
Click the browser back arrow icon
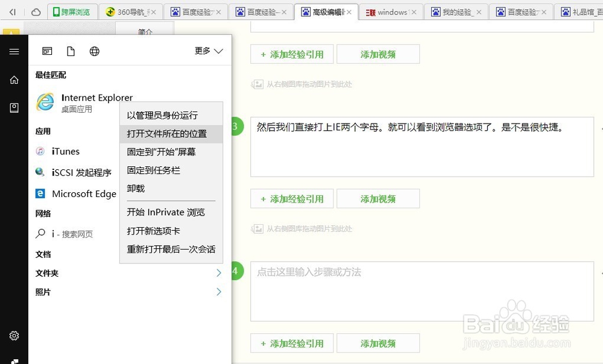tap(12, 12)
